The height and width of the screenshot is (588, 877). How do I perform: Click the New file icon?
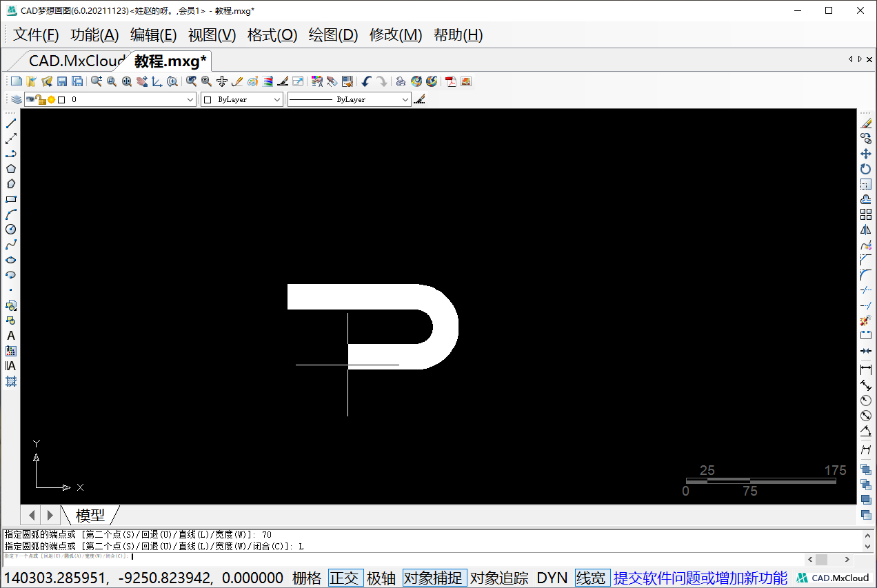pyautogui.click(x=17, y=81)
